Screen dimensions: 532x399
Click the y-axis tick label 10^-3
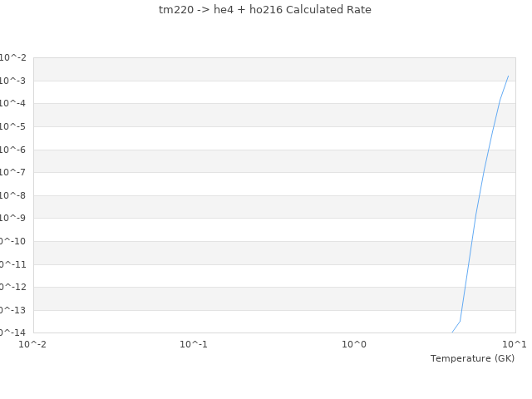coord(13,81)
